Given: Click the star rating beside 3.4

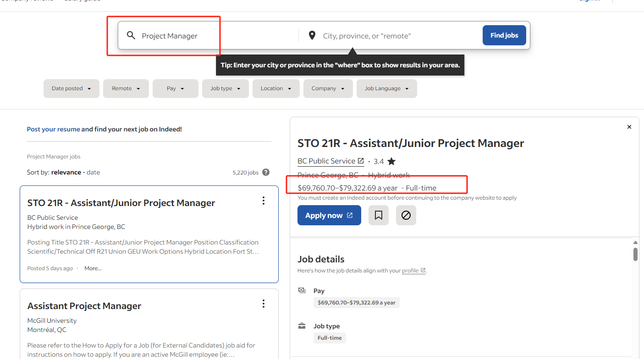Looking at the screenshot, I should [x=391, y=161].
